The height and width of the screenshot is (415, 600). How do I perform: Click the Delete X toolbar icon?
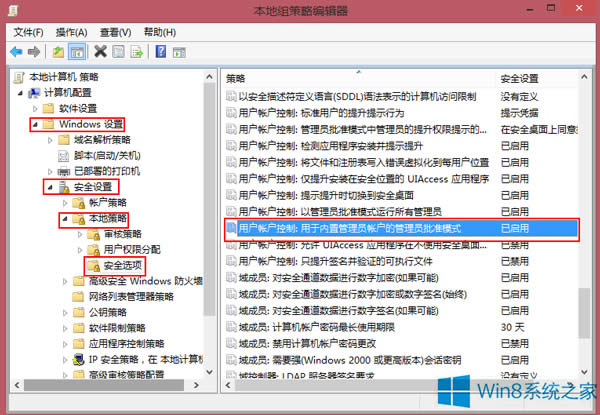pos(100,51)
